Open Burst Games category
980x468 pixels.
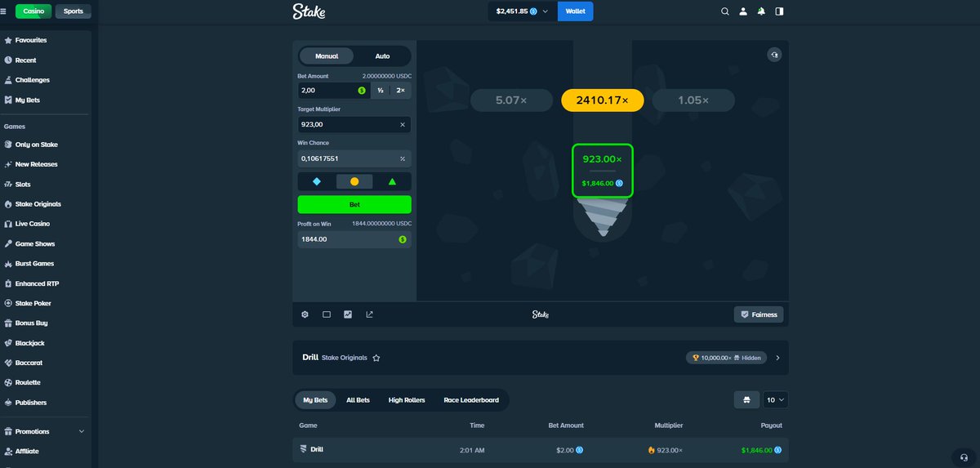point(35,264)
